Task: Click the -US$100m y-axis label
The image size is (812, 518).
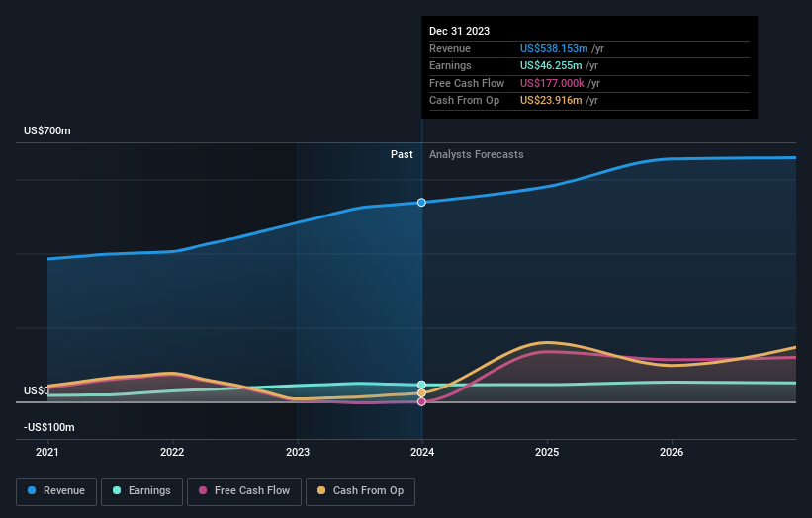Action: click(x=49, y=427)
